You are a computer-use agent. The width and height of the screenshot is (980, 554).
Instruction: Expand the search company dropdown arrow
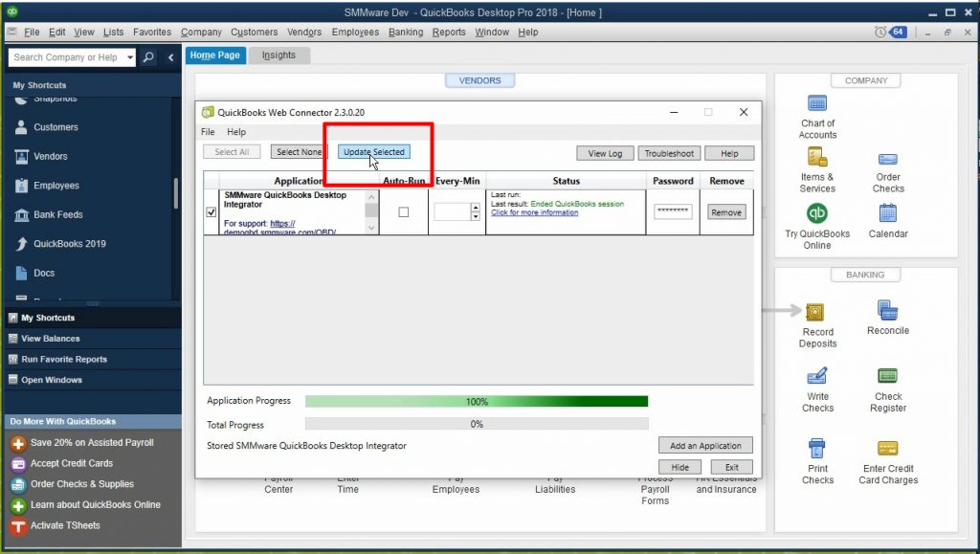click(130, 57)
